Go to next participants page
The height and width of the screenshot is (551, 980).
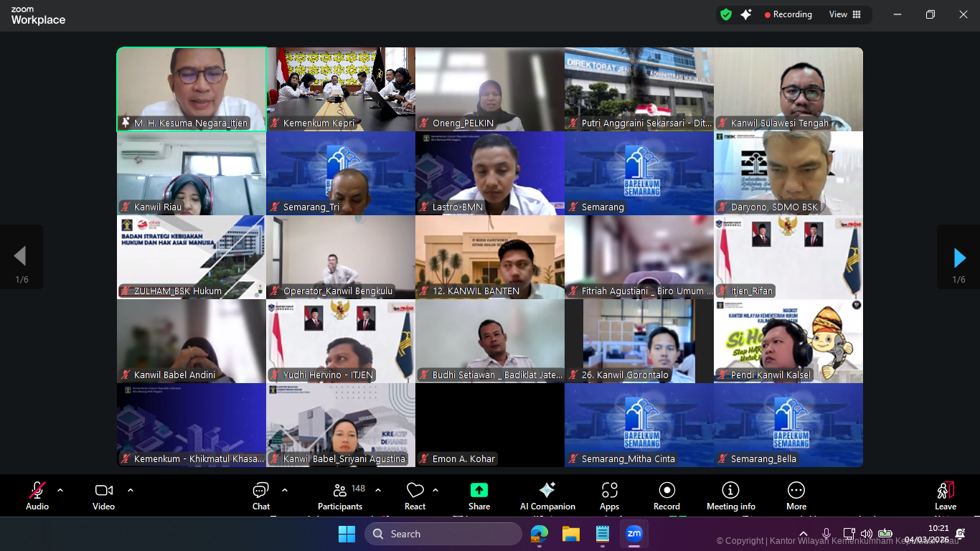(x=959, y=258)
